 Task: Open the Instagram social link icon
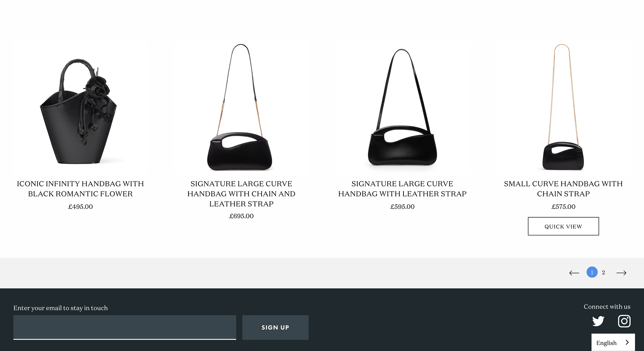click(624, 321)
